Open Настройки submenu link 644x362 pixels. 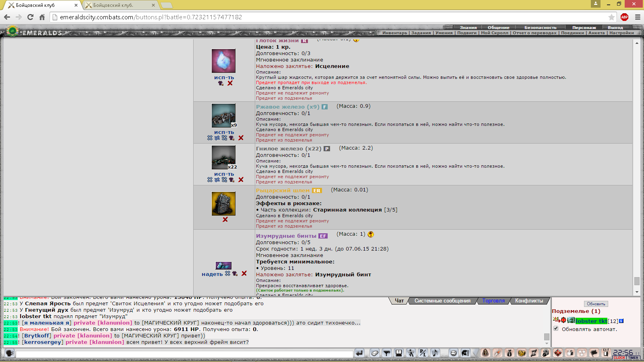pyautogui.click(x=621, y=33)
